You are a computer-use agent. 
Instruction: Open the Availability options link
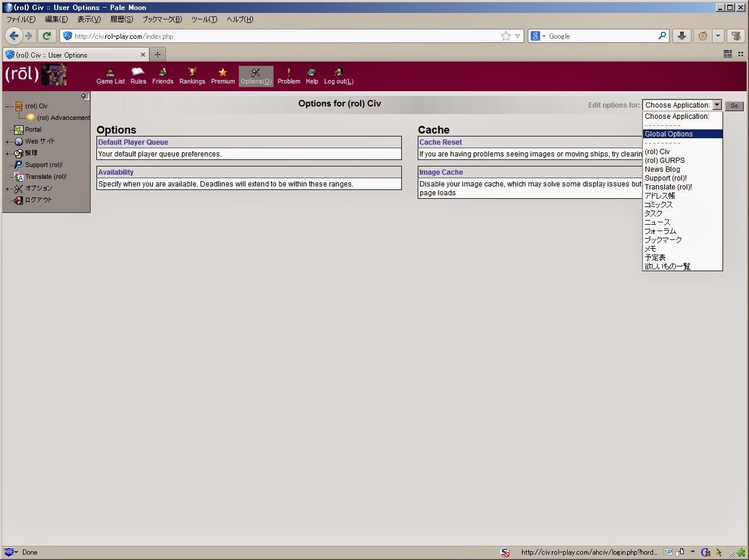click(x=116, y=172)
